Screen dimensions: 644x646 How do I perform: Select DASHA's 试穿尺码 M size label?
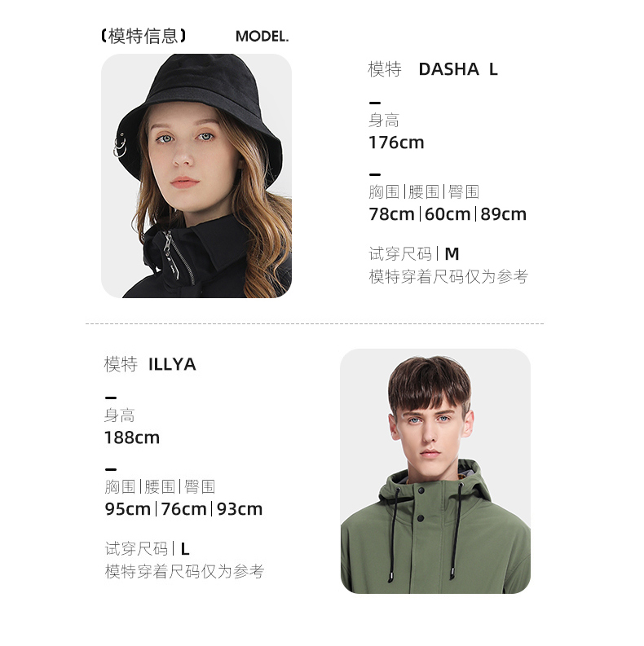[x=414, y=254]
